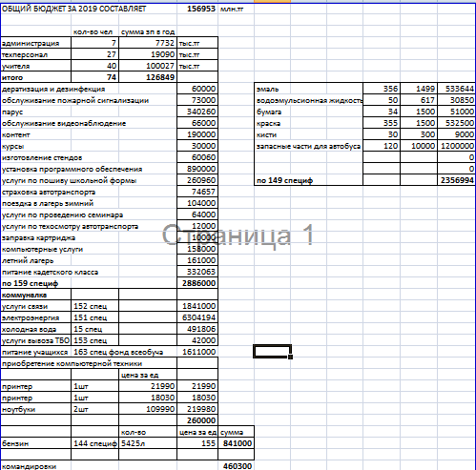
Task: Select salary value 19090
Action: point(148,54)
